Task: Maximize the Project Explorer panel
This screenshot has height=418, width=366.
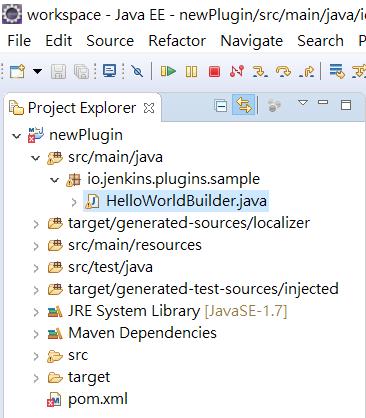Action: pyautogui.click(x=346, y=105)
